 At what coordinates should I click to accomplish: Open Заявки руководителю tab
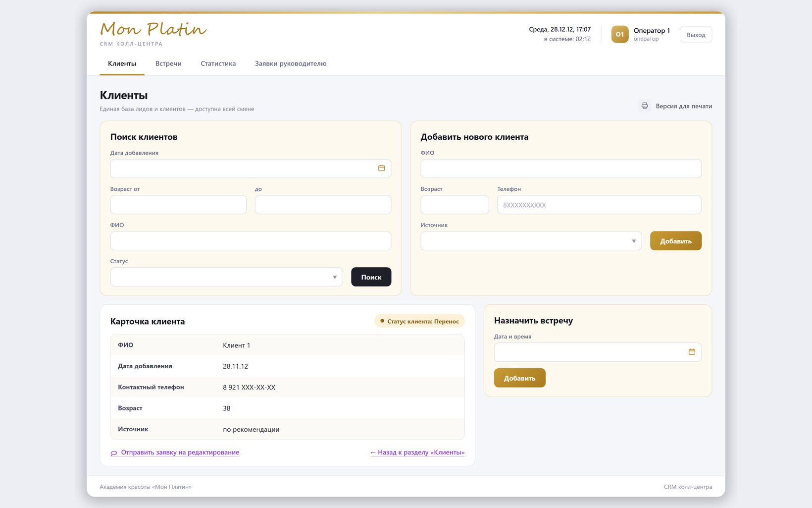coord(291,64)
